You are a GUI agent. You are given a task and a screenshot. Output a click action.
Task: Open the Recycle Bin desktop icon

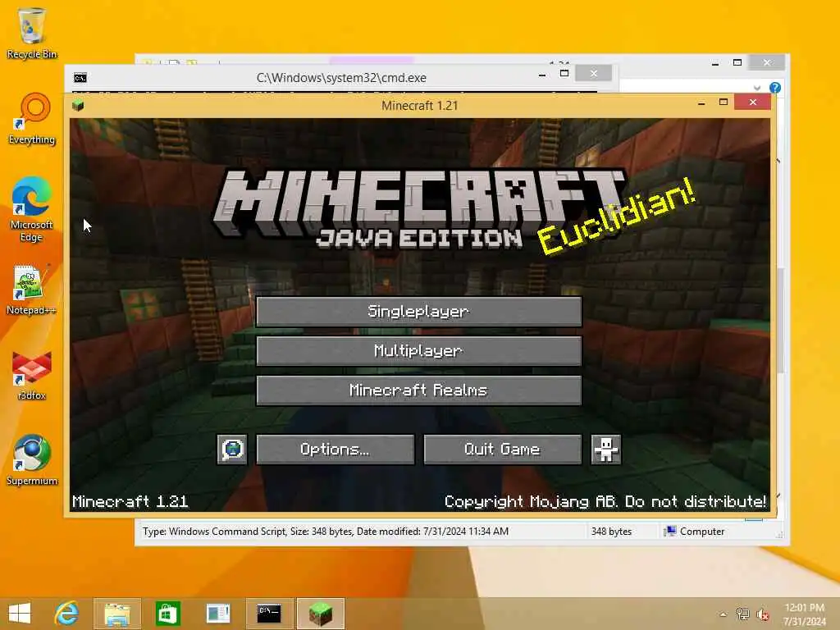pos(32,33)
